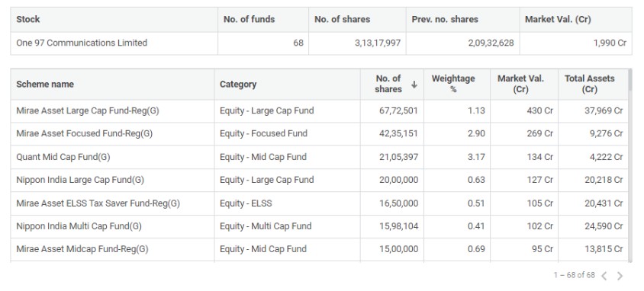Screen dimensions: 644x291
Task: Select Nippon India Large Cap Fund(G) scheme
Action: tap(80, 180)
